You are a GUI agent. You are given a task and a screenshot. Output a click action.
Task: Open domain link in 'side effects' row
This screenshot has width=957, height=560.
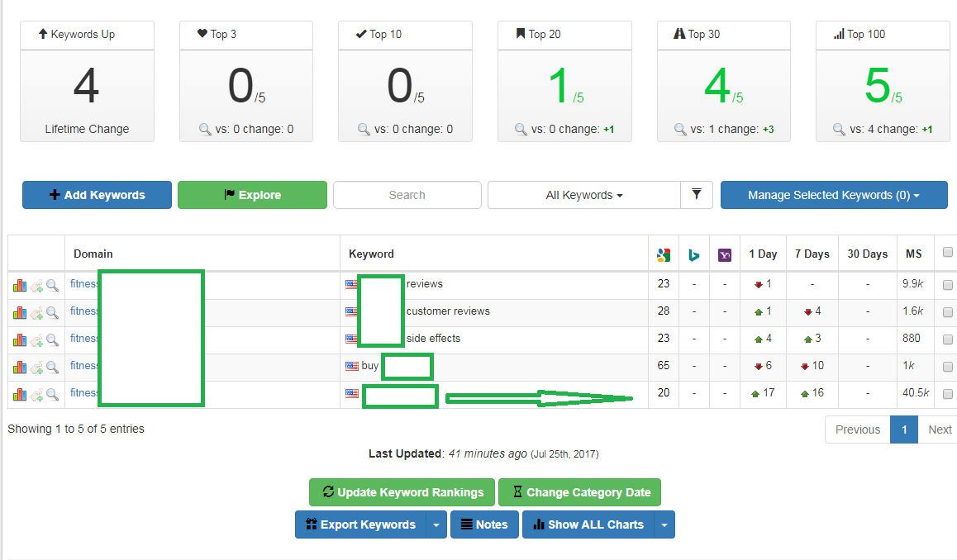(83, 339)
